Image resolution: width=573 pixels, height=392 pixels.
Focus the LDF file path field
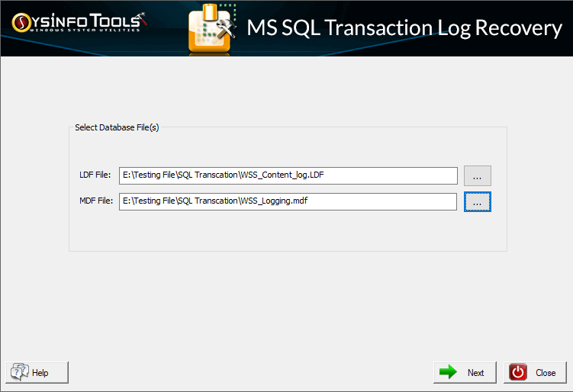pos(288,175)
